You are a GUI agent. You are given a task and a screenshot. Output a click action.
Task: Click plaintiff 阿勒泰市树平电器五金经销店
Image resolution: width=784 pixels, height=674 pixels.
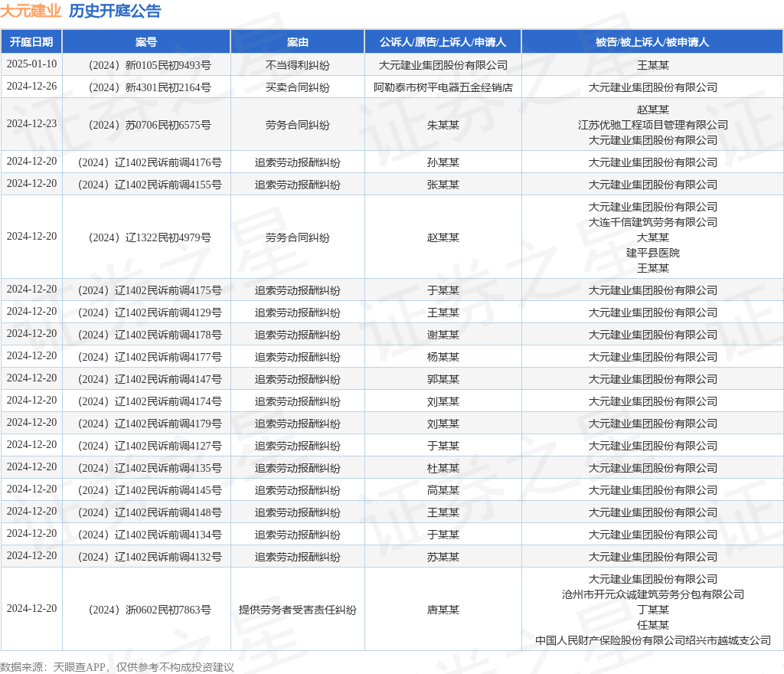(x=443, y=87)
